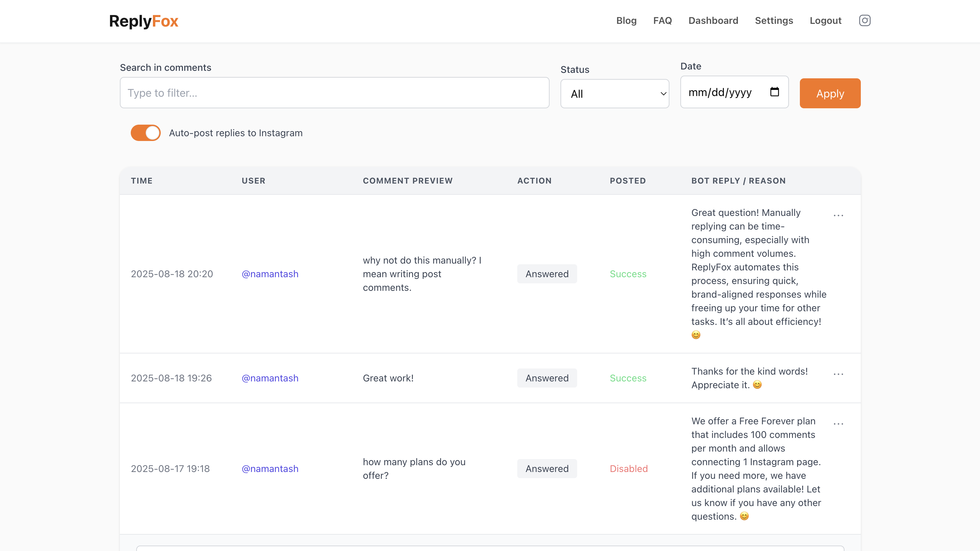This screenshot has height=551, width=980.
Task: Click 'how many plans do you offer?' comment
Action: 414,469
